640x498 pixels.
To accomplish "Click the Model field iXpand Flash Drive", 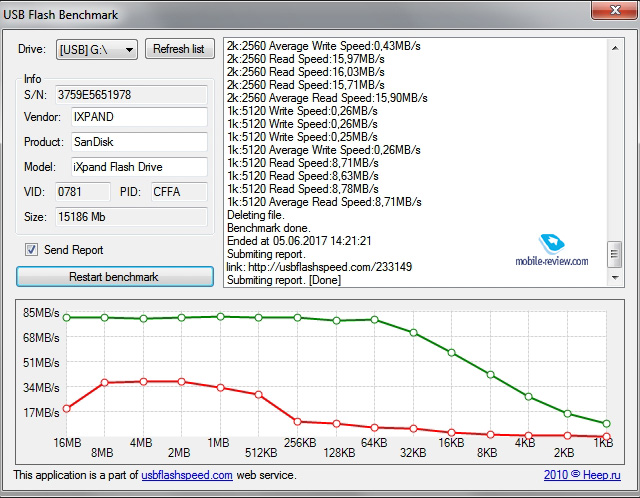I will coord(139,167).
